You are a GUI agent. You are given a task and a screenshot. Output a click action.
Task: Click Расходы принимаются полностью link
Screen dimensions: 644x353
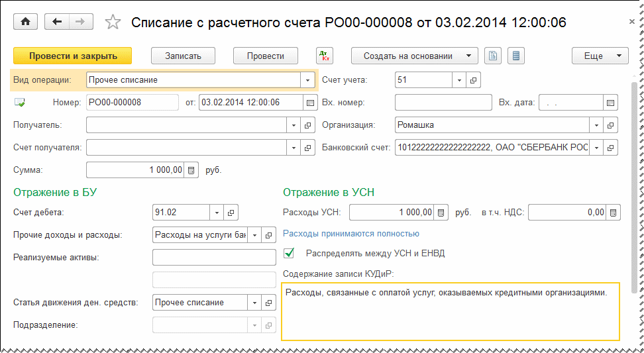click(351, 234)
